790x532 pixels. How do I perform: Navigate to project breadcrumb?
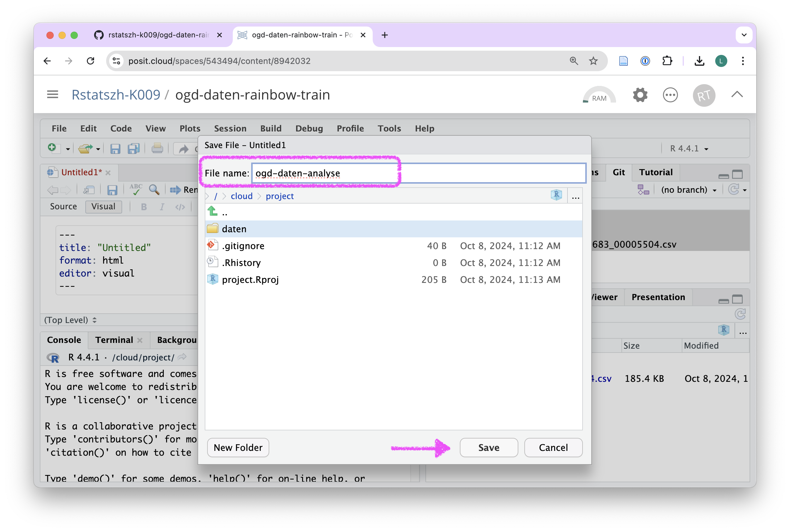tap(280, 196)
